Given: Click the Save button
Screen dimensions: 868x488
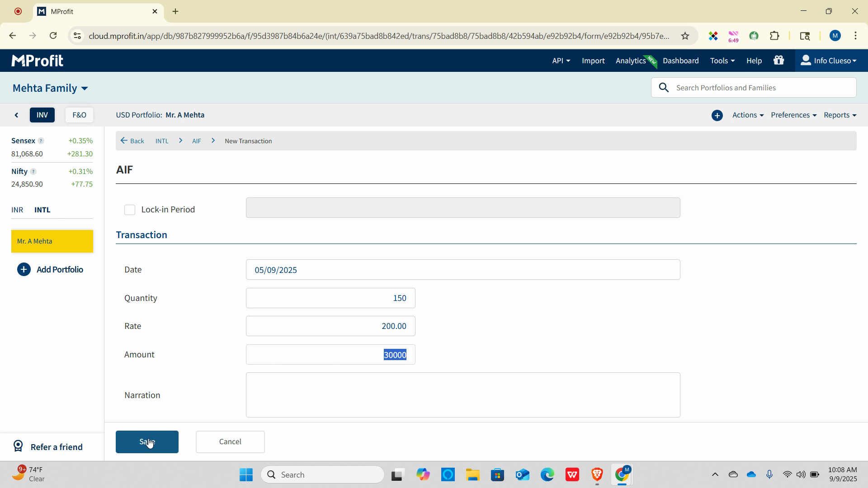Looking at the screenshot, I should tap(147, 441).
